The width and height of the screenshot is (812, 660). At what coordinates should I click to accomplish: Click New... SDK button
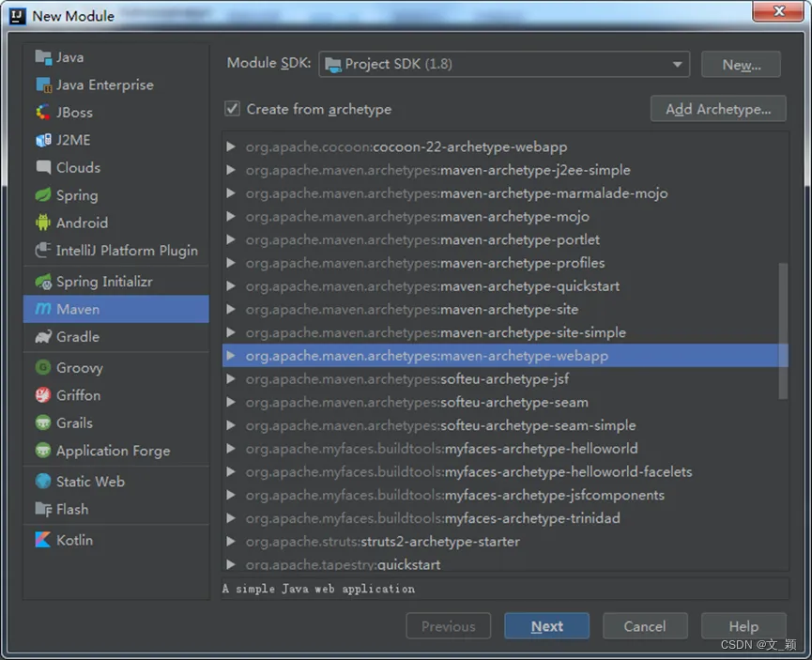click(x=741, y=64)
